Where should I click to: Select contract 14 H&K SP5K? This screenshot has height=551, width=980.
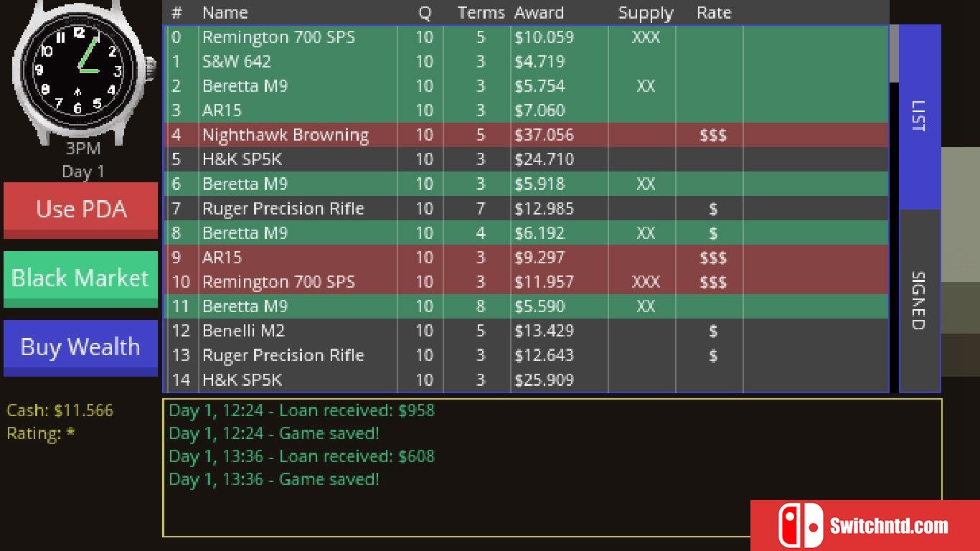[527, 379]
